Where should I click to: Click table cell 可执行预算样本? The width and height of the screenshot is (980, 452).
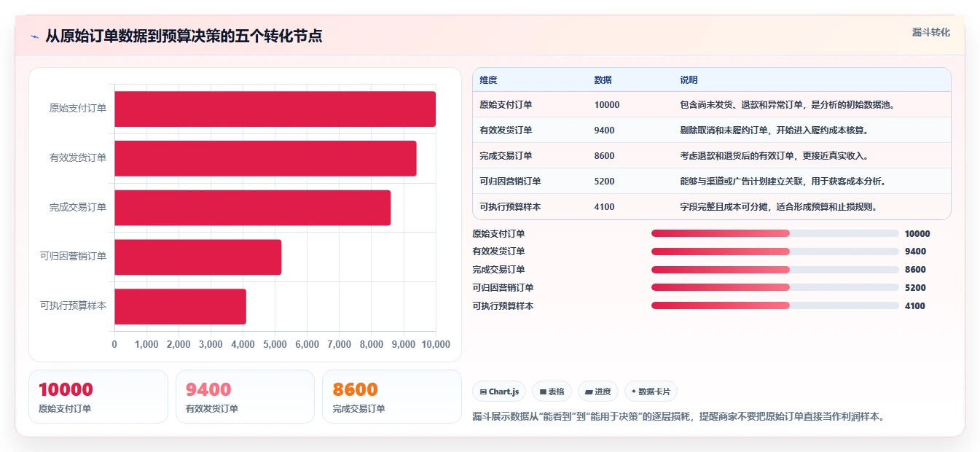click(510, 207)
